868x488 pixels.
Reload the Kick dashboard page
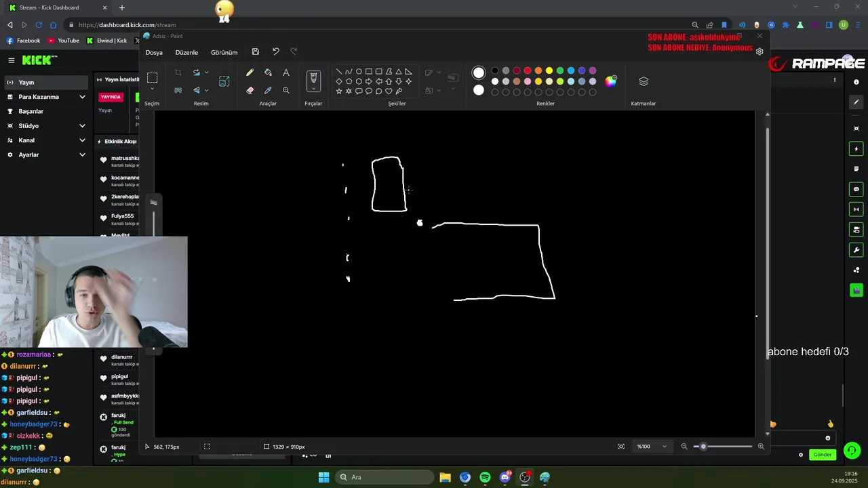[x=39, y=25]
